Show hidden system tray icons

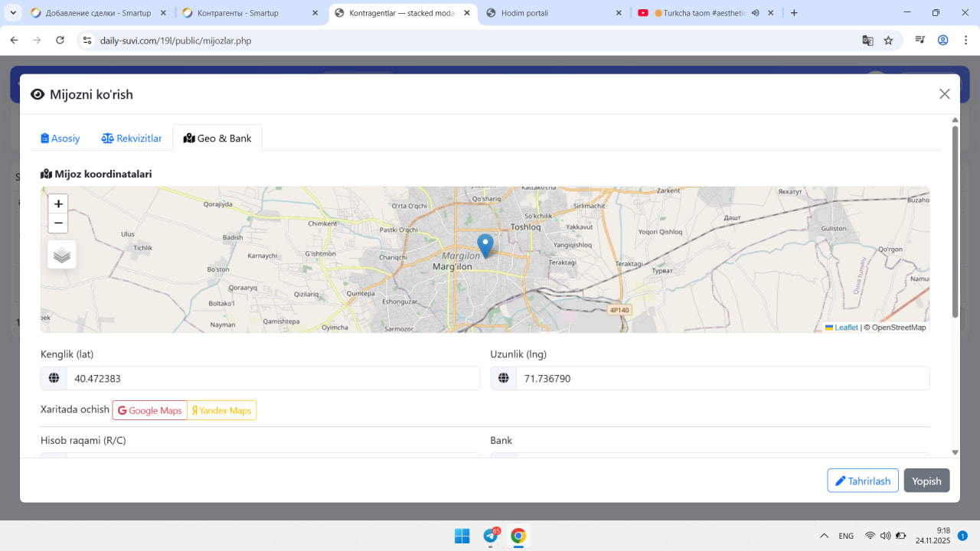[824, 536]
